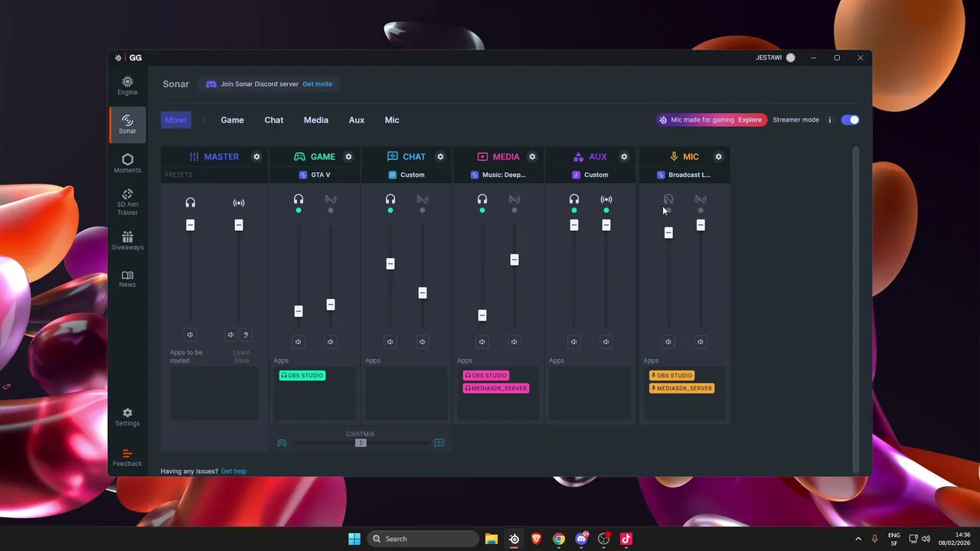Open the News section
Image resolution: width=980 pixels, height=551 pixels.
tap(127, 279)
